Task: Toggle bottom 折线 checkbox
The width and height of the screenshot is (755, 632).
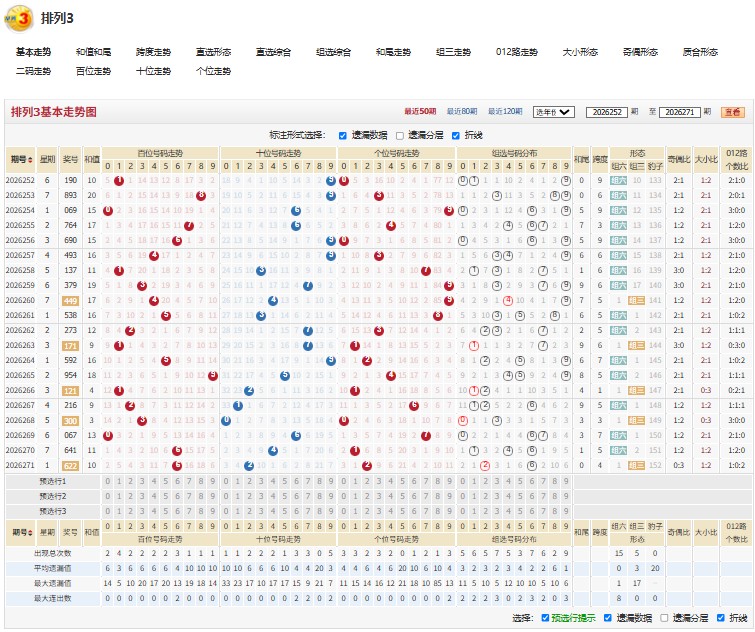Action: [x=721, y=618]
